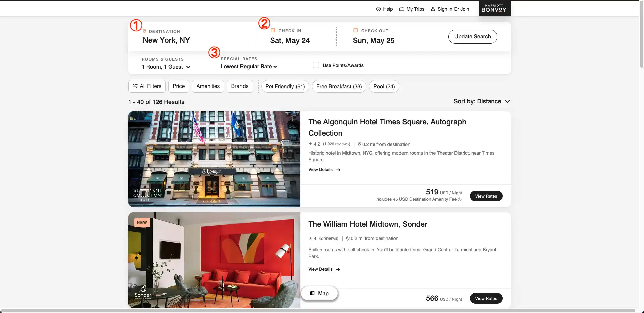
Task: Click the Algonquin rating star icon
Action: (x=310, y=144)
